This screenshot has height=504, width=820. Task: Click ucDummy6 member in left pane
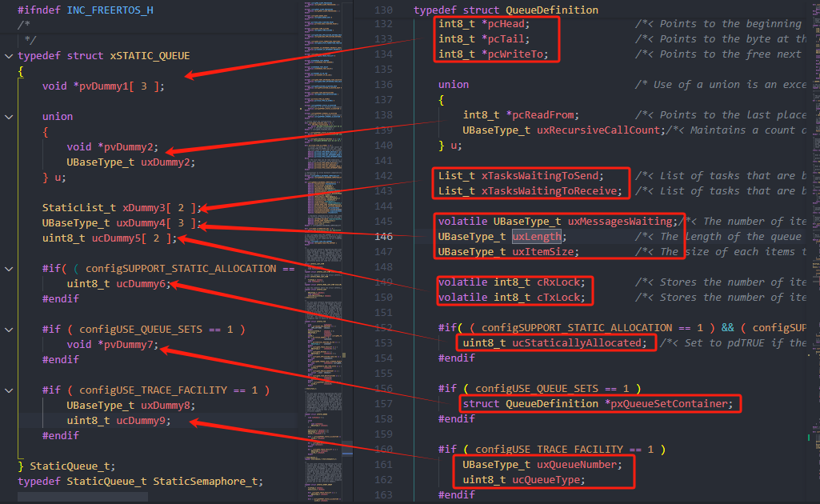coord(141,284)
